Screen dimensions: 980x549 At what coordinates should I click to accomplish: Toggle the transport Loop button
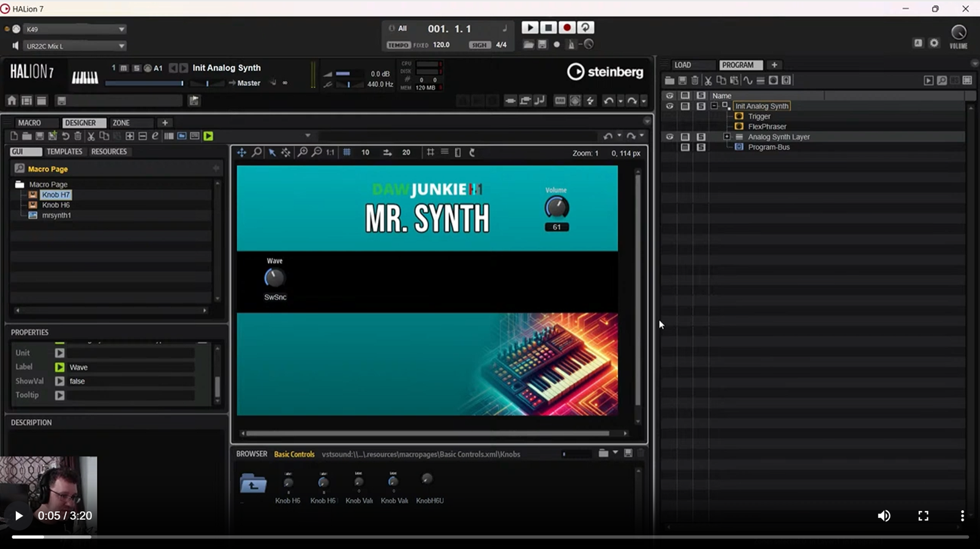pos(586,28)
